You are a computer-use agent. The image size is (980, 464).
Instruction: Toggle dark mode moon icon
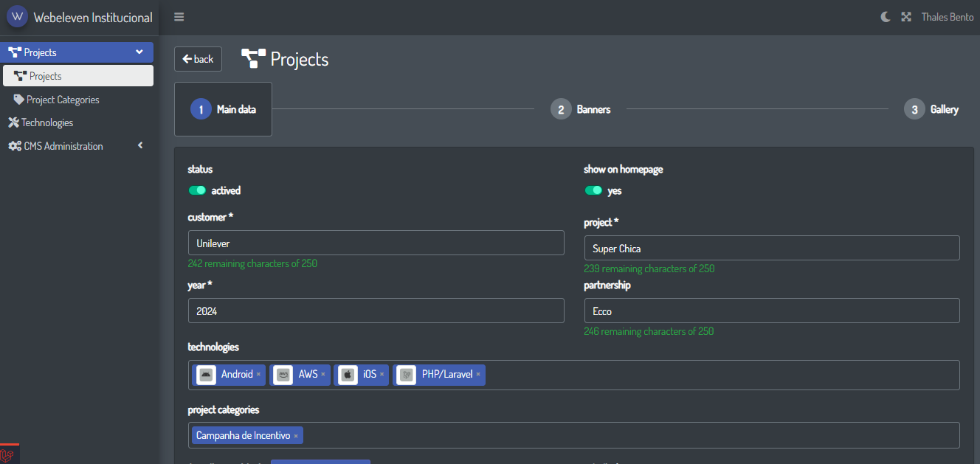(x=886, y=17)
